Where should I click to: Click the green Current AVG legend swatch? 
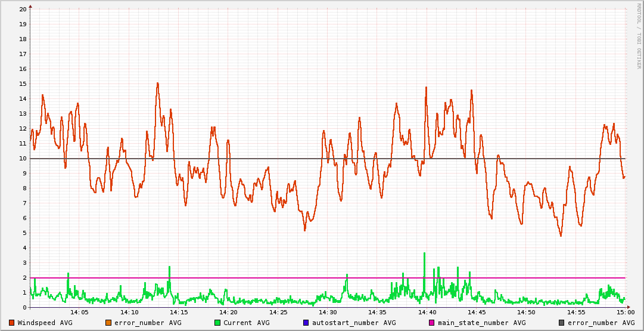coord(217,323)
